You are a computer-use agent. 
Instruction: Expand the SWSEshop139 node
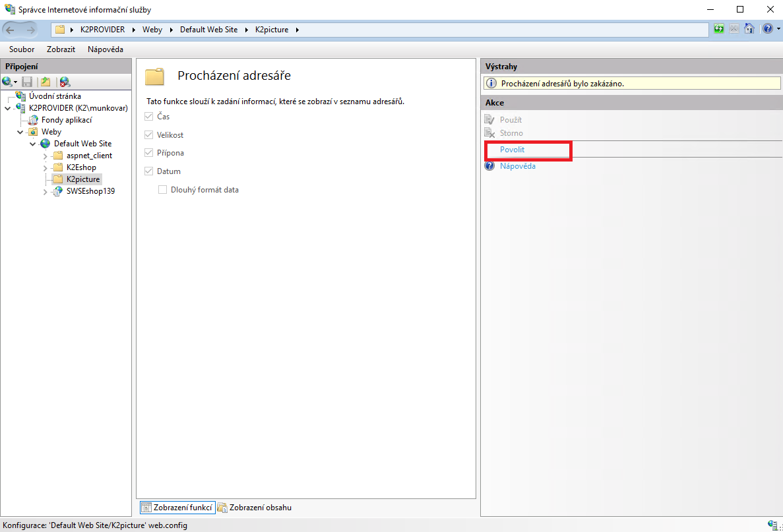tap(45, 192)
